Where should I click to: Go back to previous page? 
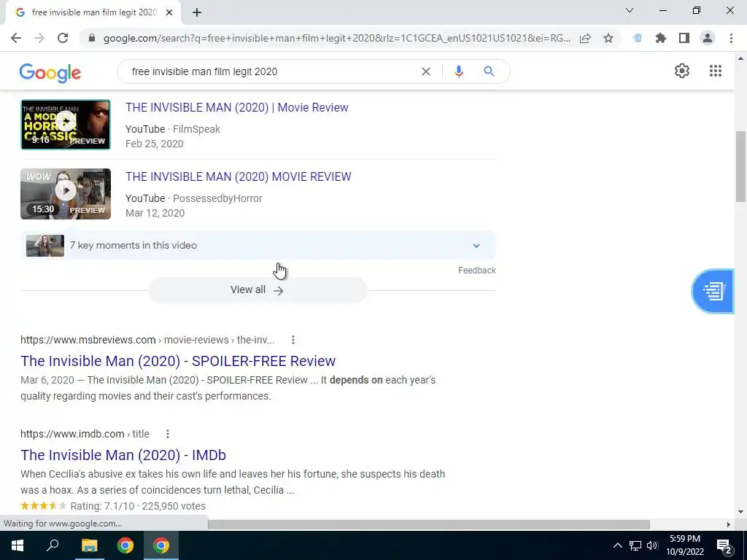pyautogui.click(x=16, y=38)
